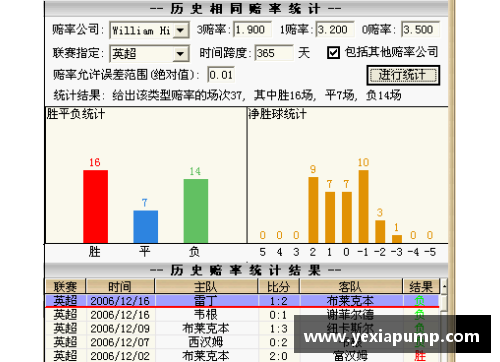Select the 3赔率 input field
The image size is (500, 362).
(252, 30)
